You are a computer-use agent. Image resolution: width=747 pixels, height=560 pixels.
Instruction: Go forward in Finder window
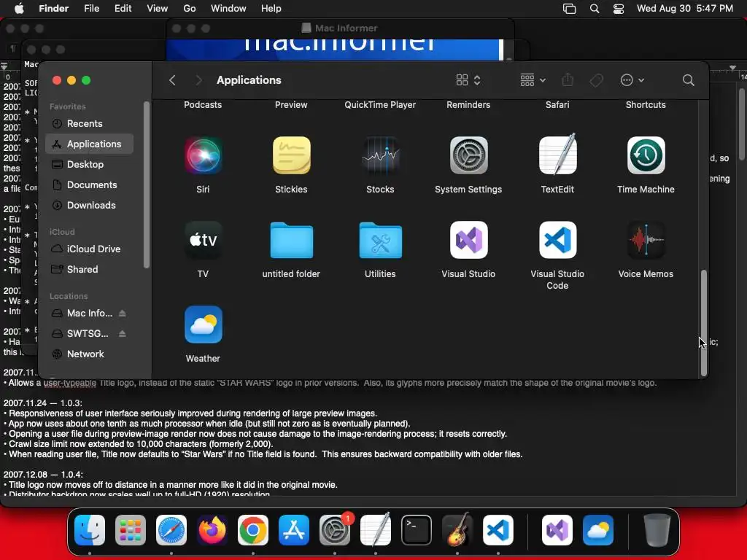[x=198, y=80]
